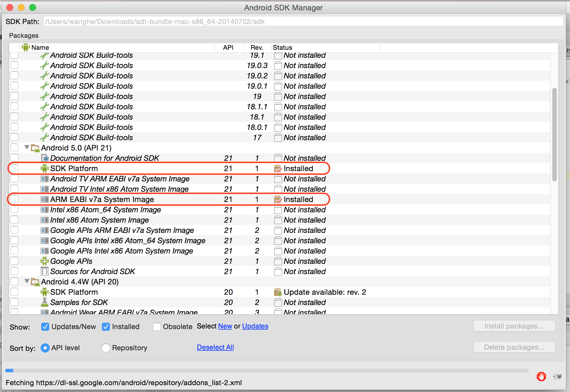Open the log window icon in status bar
The image size is (570, 392).
click(x=557, y=377)
